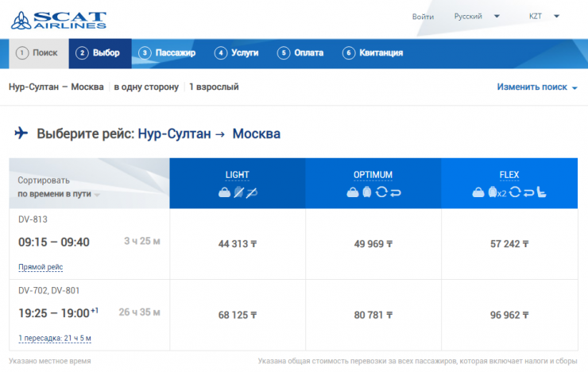Open the Русский language dropdown
Screen dimensions: 588x372
[477, 17]
